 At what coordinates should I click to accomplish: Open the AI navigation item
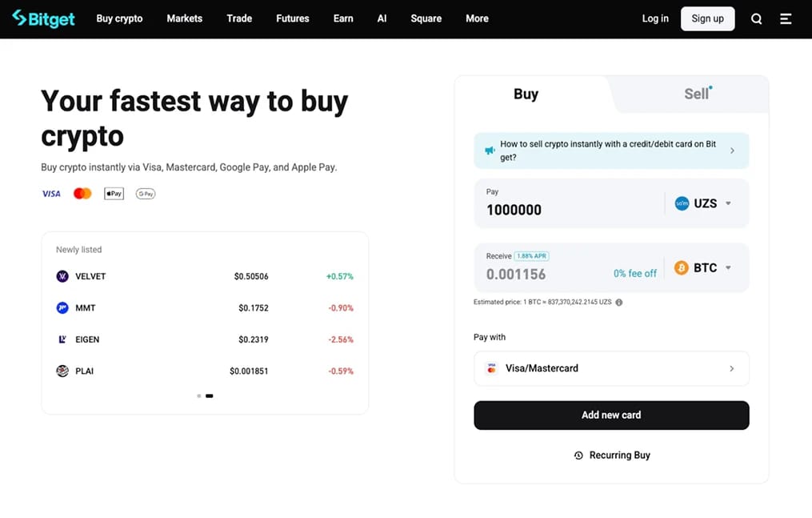point(382,18)
